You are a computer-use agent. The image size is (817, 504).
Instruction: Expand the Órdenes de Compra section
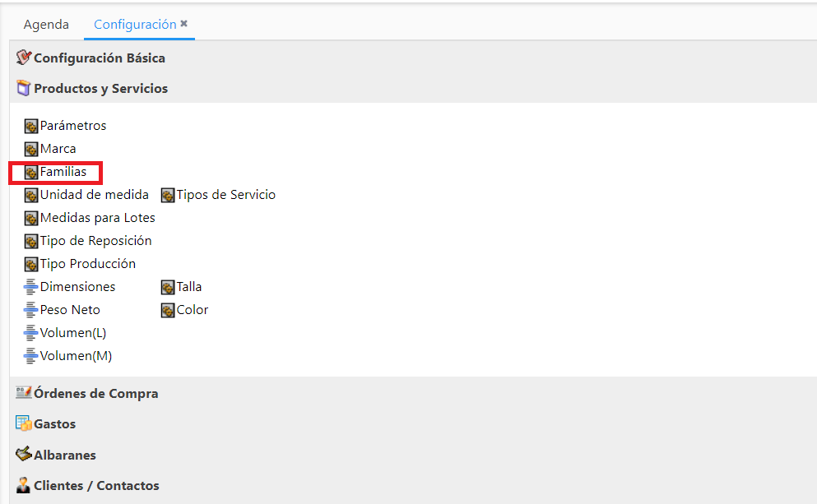pyautogui.click(x=96, y=394)
